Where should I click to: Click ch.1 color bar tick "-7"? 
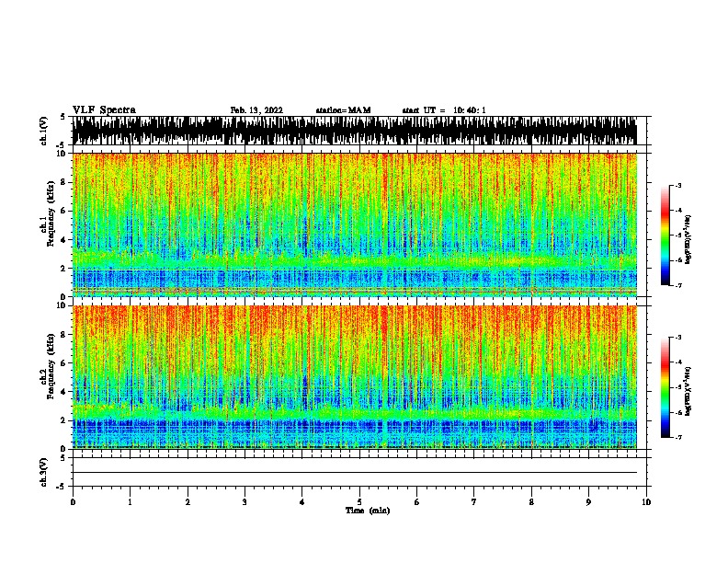(677, 285)
